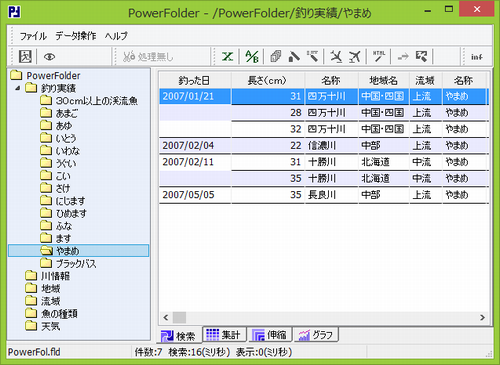Click the first toolbar icon with boxed character
Screen dimensions: 500x365
pyautogui.click(x=25, y=56)
